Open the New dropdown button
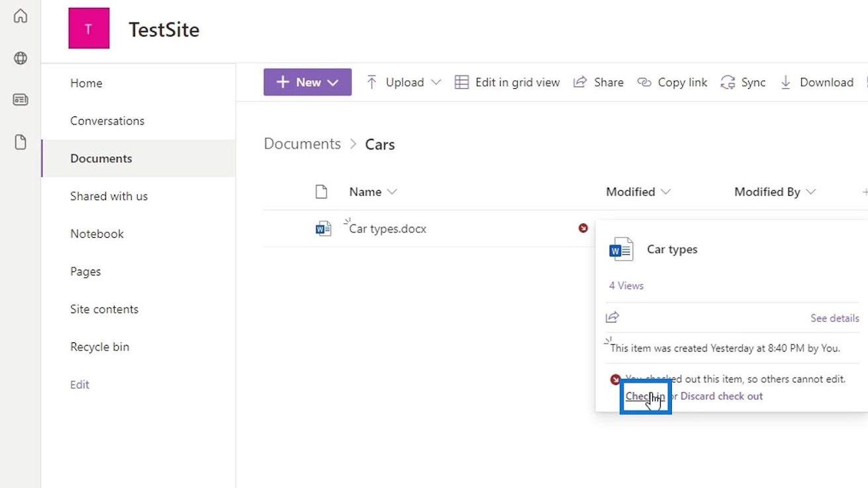Screen dimensions: 868x488 pos(307,82)
